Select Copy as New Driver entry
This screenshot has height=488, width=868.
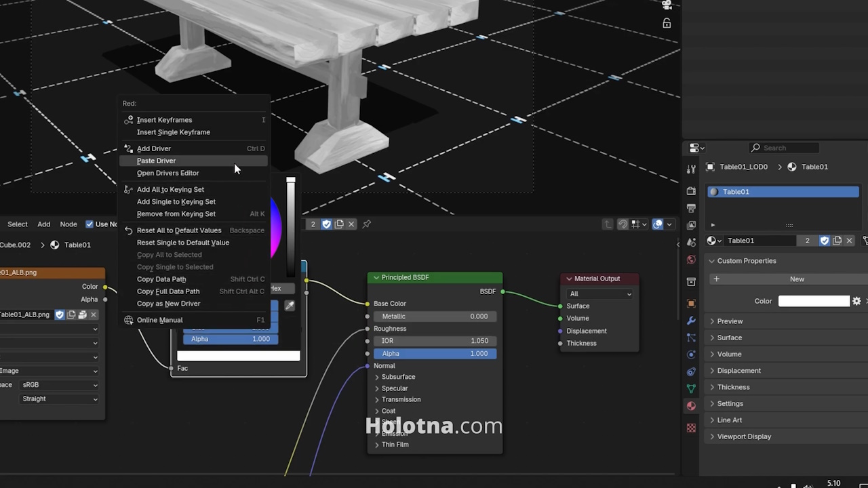tap(193, 304)
